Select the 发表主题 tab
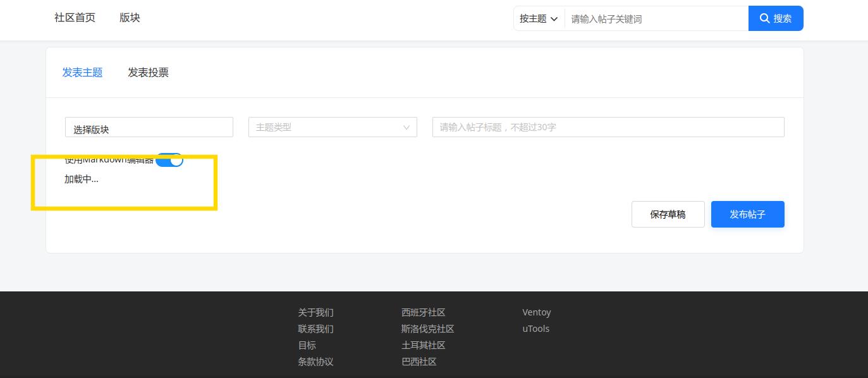Viewport: 868px width, 378px height. 82,73
